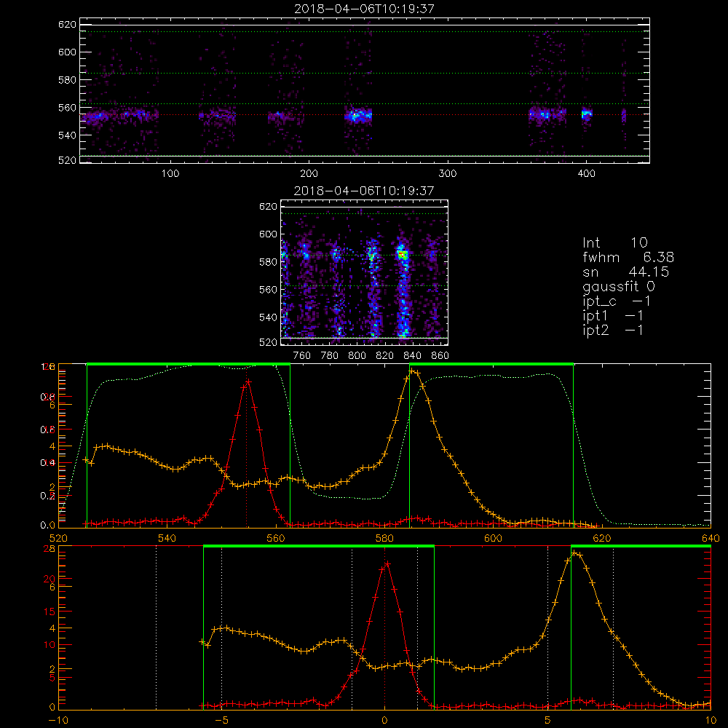
Task: Select the 'sn 44.15' readout
Action: 625,272
